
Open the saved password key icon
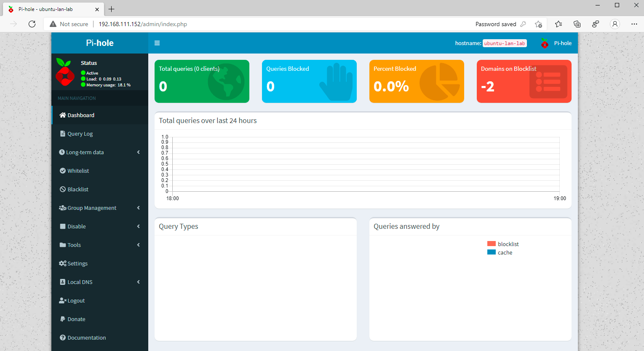click(523, 24)
